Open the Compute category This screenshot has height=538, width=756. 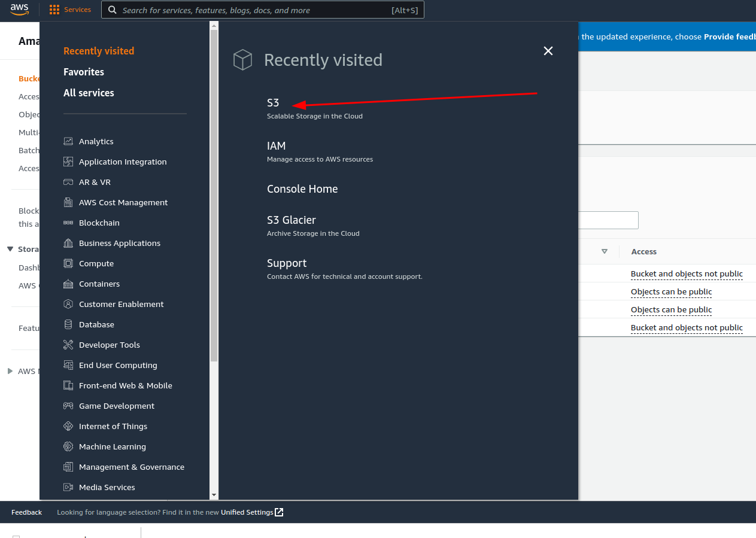(x=96, y=263)
